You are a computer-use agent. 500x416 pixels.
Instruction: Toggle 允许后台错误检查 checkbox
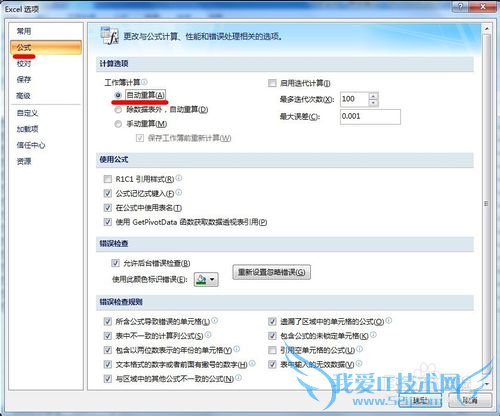(x=115, y=263)
